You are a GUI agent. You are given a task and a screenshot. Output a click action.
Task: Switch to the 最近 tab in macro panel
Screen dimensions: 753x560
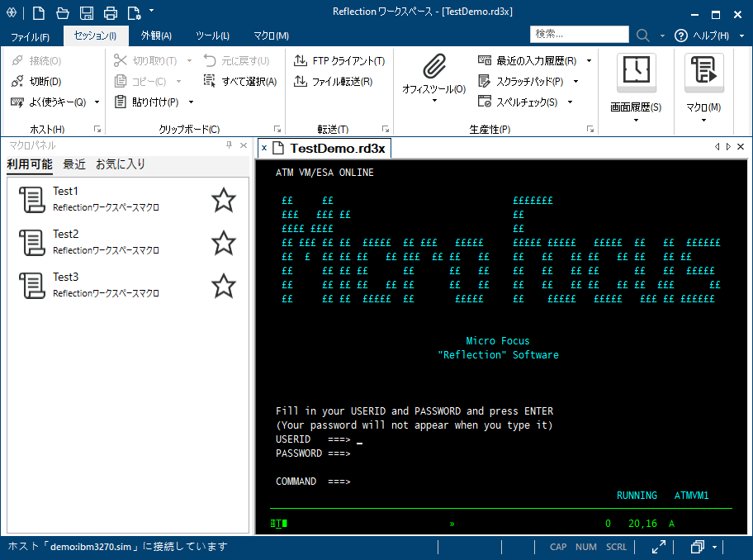[x=74, y=164]
